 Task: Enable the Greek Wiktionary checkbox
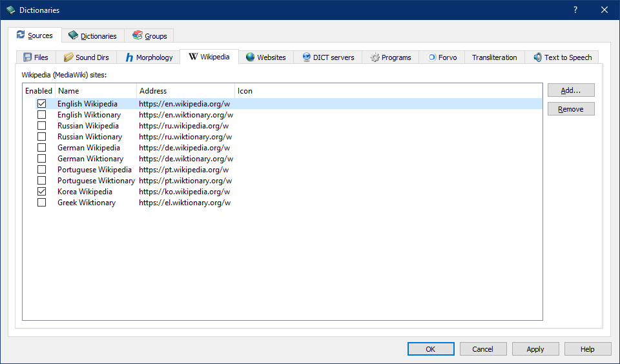click(x=41, y=203)
